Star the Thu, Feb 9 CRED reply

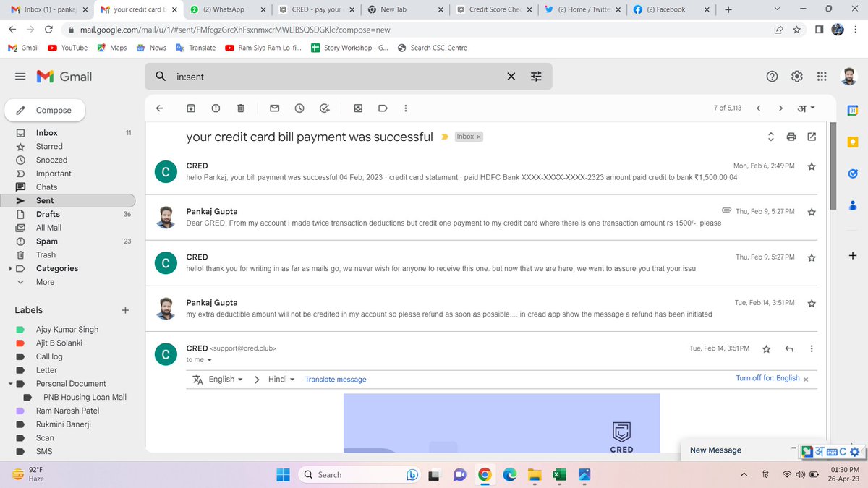click(x=812, y=257)
